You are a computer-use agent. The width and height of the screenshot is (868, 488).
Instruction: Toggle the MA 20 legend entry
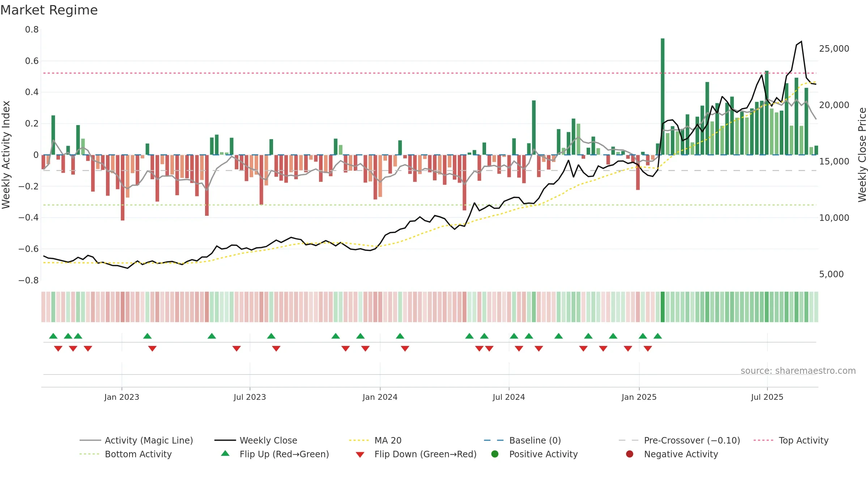[375, 440]
